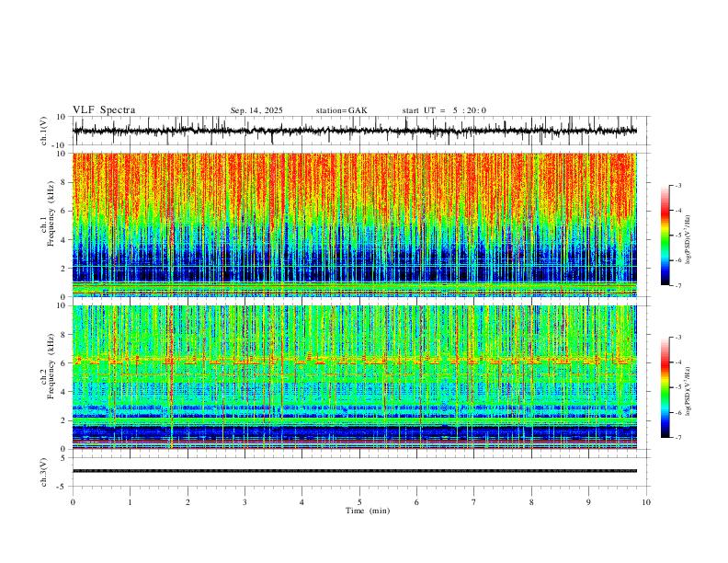Click the 'start UT = 5 :20: 0' text
The height and width of the screenshot is (563, 728).
444,110
